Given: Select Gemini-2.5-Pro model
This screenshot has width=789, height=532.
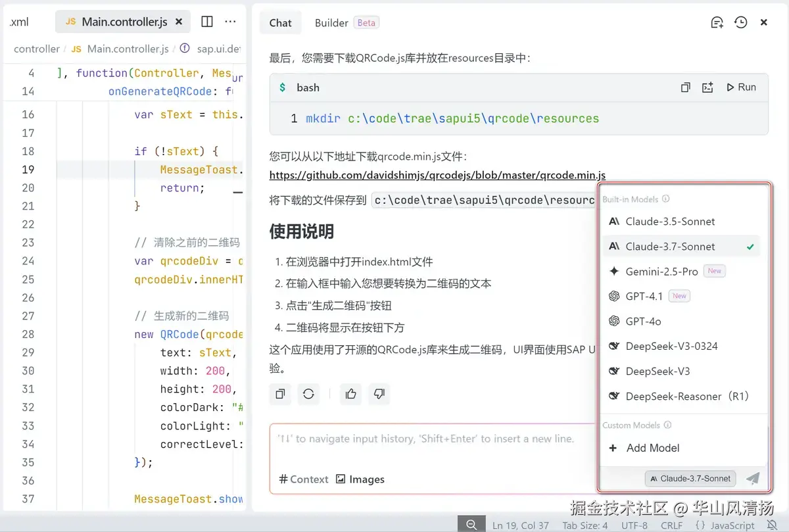Looking at the screenshot, I should pos(681,271).
